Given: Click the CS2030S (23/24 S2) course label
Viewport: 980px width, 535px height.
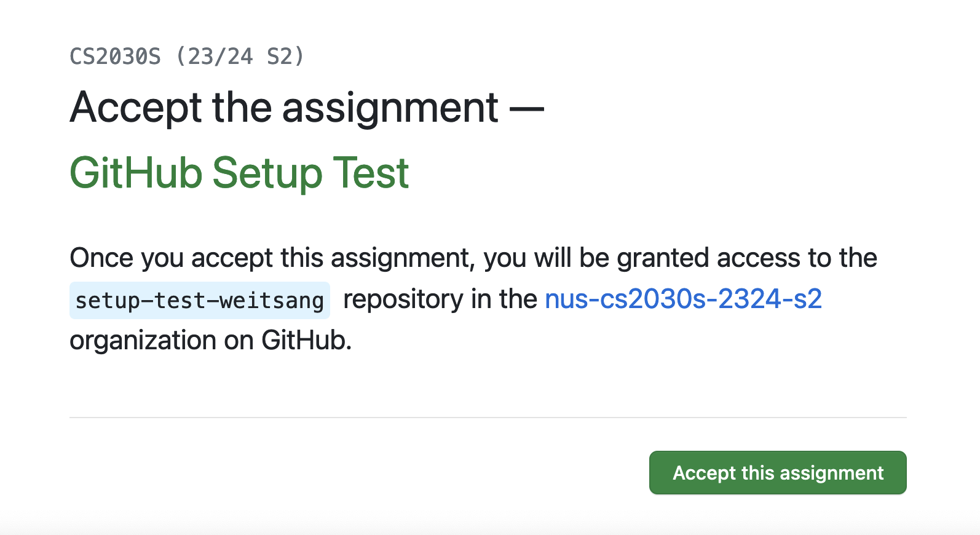Looking at the screenshot, I should tap(186, 56).
